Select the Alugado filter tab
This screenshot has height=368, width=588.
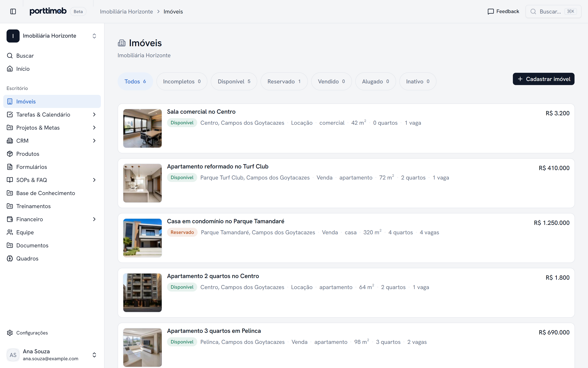375,82
